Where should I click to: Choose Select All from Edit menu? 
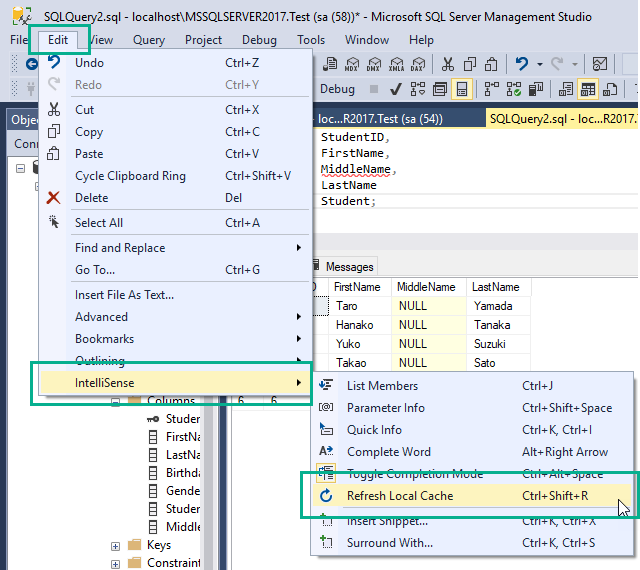click(99, 223)
